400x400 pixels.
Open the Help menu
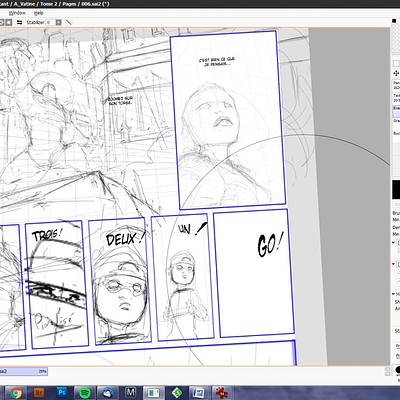pos(39,13)
